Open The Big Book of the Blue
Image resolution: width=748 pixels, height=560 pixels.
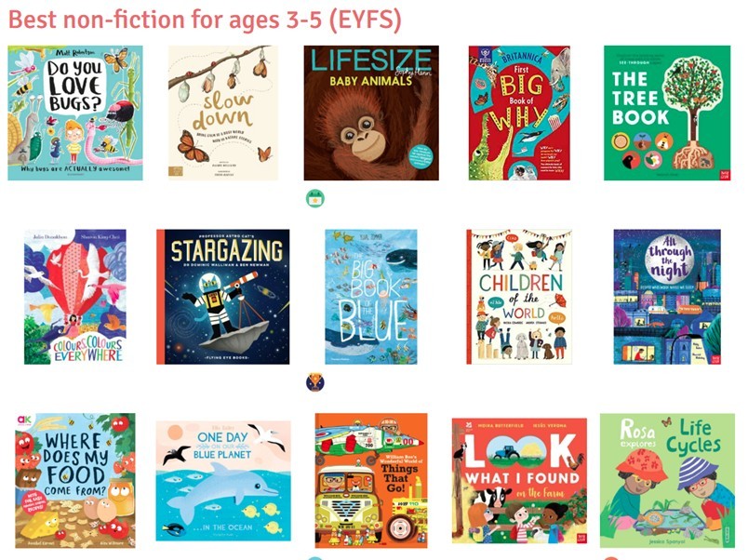point(371,297)
